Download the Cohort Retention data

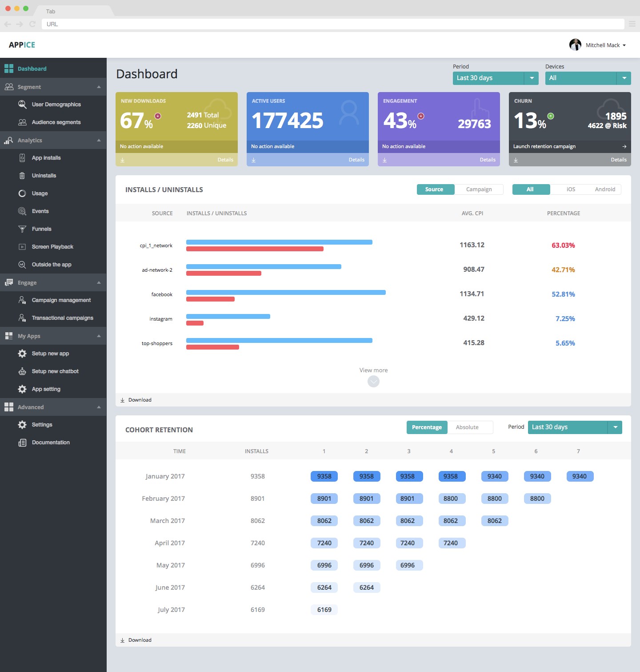point(136,640)
